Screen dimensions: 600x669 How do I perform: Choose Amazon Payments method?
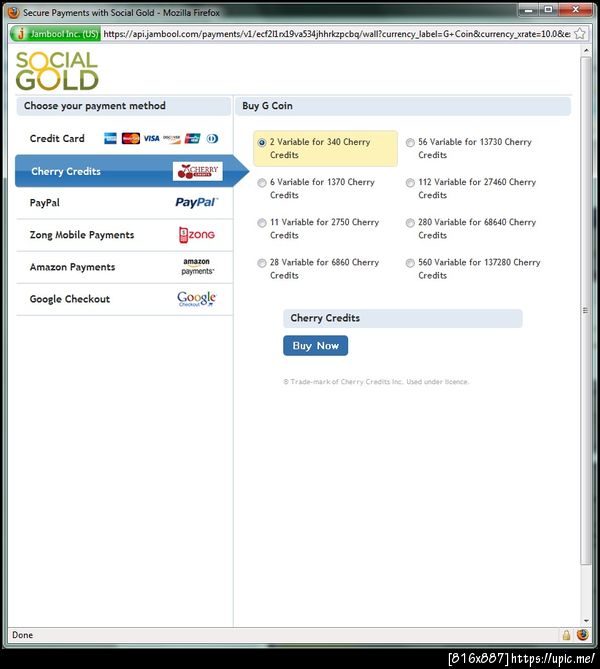tap(124, 267)
